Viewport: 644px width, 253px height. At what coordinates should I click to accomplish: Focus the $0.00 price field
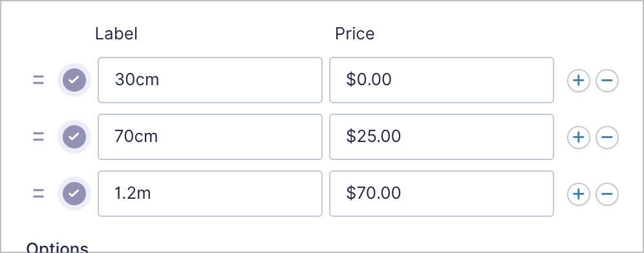[442, 80]
